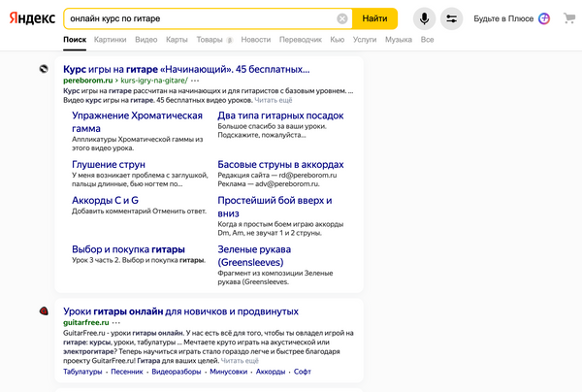
Task: Expand the guitarfree snippet with Читать ещё
Action: pos(240,361)
